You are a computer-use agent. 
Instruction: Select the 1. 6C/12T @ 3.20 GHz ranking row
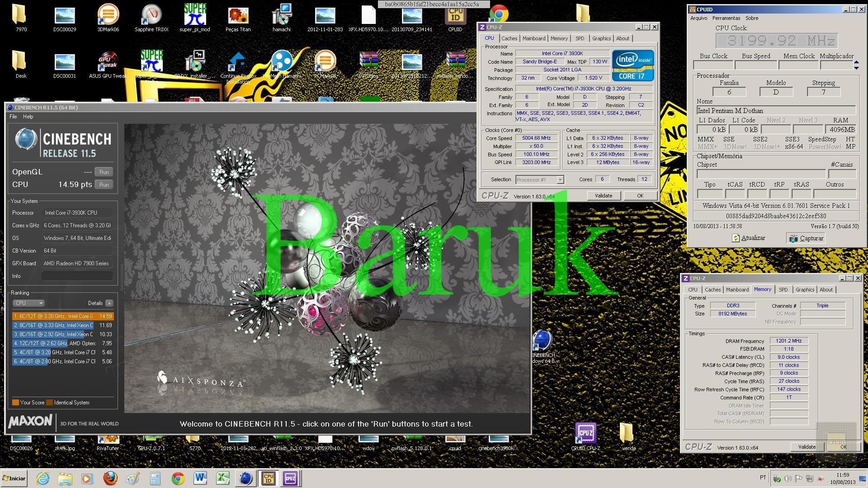pos(63,316)
